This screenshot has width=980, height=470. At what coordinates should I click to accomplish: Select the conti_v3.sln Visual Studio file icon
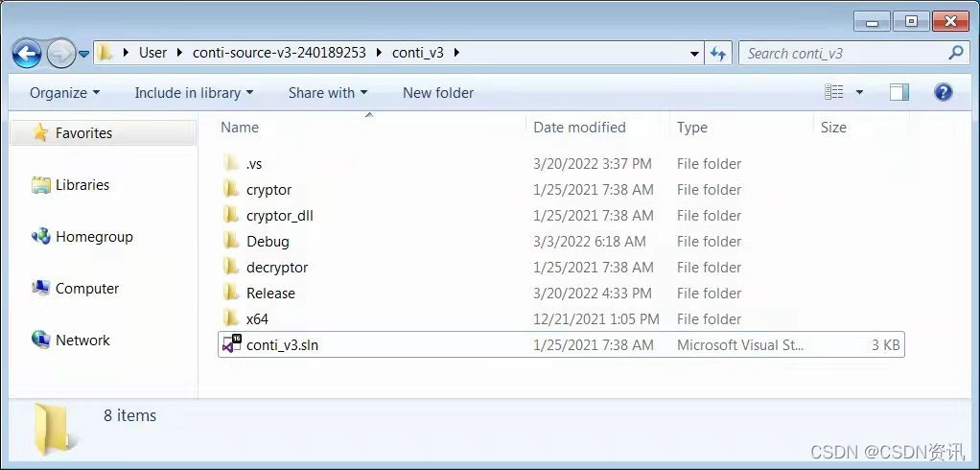coord(231,344)
